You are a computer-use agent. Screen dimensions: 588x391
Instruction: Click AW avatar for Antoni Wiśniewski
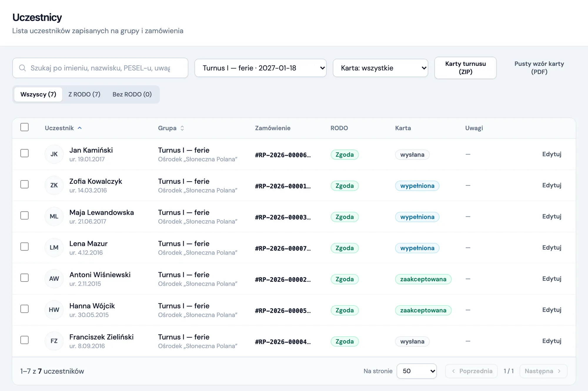click(54, 279)
